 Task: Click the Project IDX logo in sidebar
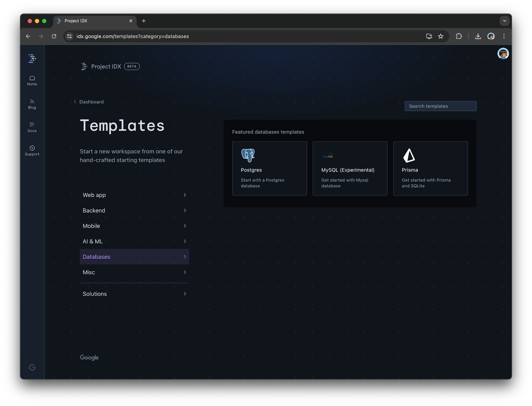[32, 58]
